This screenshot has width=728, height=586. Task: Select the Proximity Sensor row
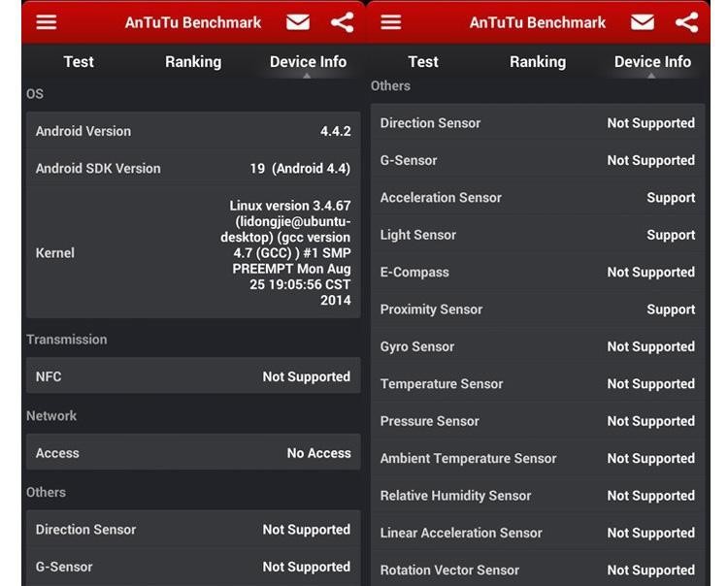[537, 309]
